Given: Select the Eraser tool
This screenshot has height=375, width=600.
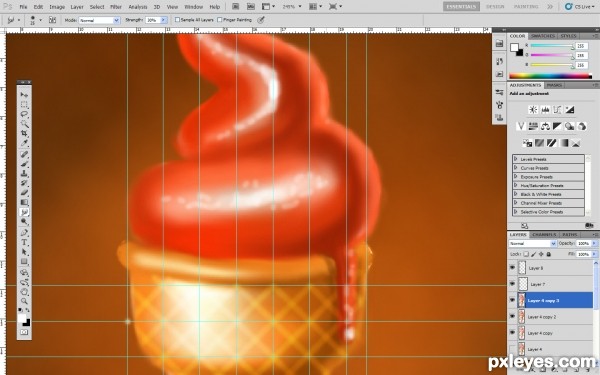Looking at the screenshot, I should point(24,192).
